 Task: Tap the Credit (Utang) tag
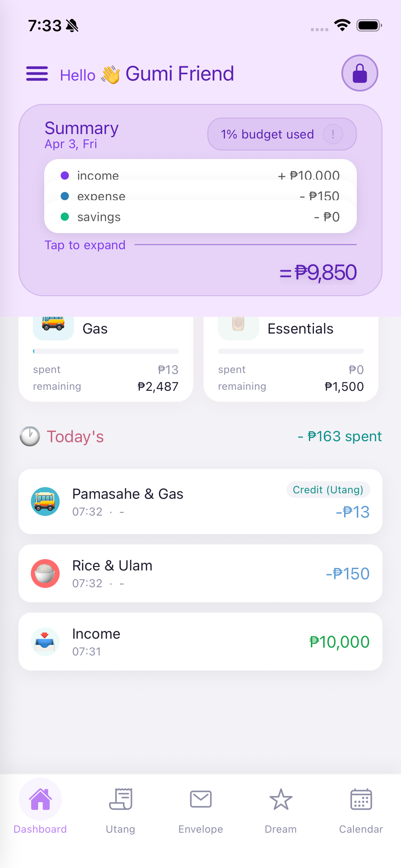(328, 490)
